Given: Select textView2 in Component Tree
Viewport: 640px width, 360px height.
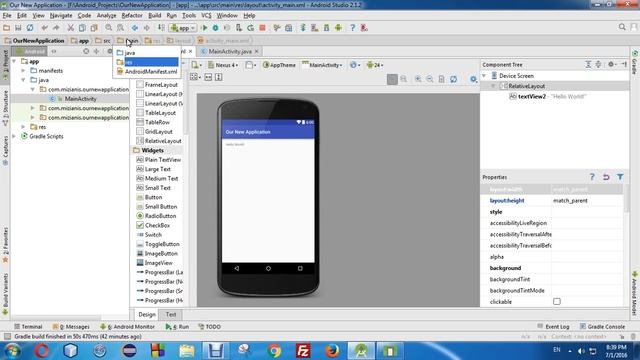Looking at the screenshot, I should pos(531,96).
